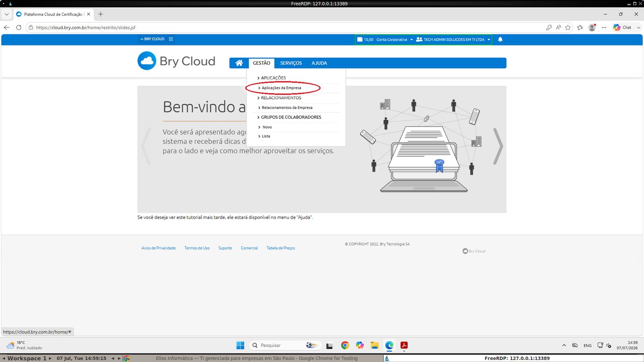
Task: Click the RELACIONAMENTOS menu heading
Action: point(281,98)
